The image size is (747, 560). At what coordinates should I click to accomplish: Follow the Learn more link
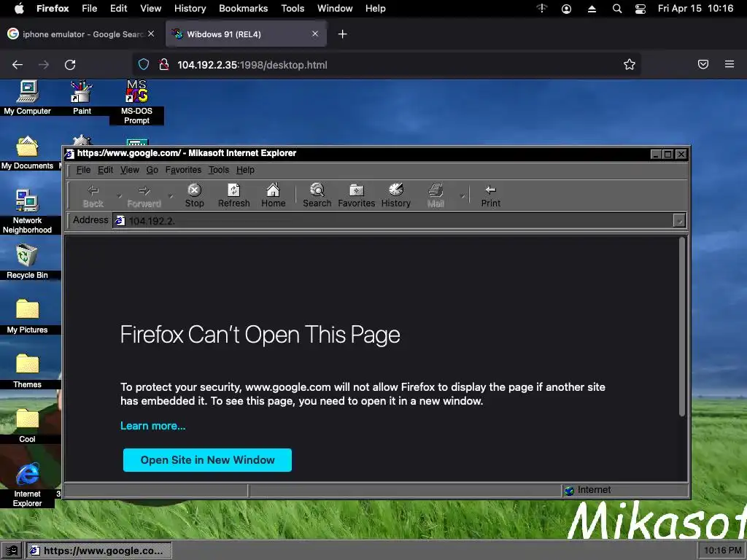pos(153,426)
